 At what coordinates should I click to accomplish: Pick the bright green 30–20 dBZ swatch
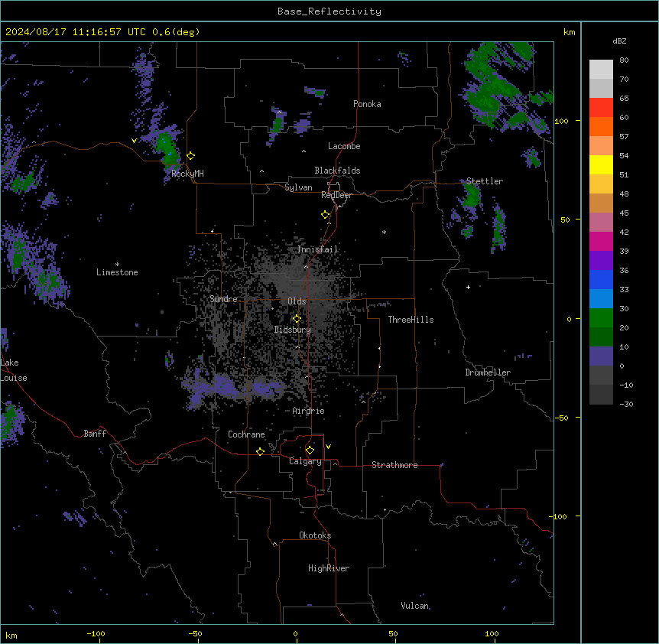coord(601,318)
